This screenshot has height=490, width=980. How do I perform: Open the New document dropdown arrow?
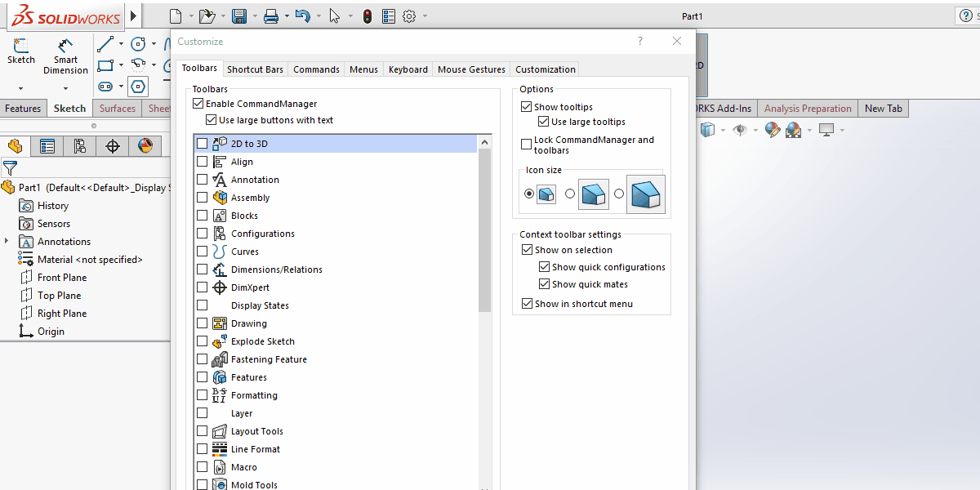tap(191, 16)
